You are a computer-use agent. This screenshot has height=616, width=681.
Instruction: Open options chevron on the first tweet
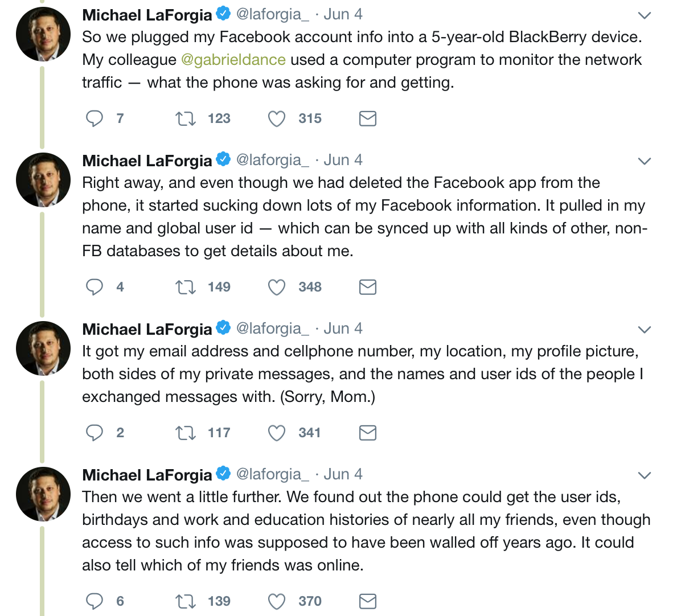pos(644,15)
